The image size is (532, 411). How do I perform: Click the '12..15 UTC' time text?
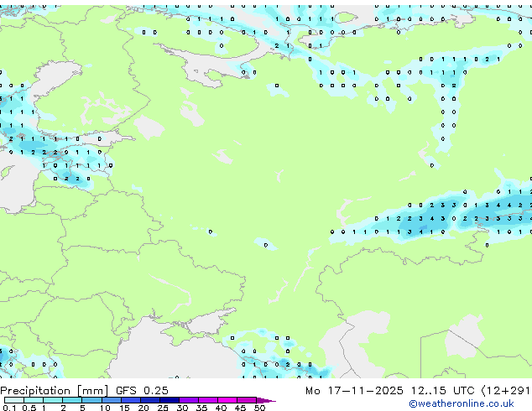442,391
